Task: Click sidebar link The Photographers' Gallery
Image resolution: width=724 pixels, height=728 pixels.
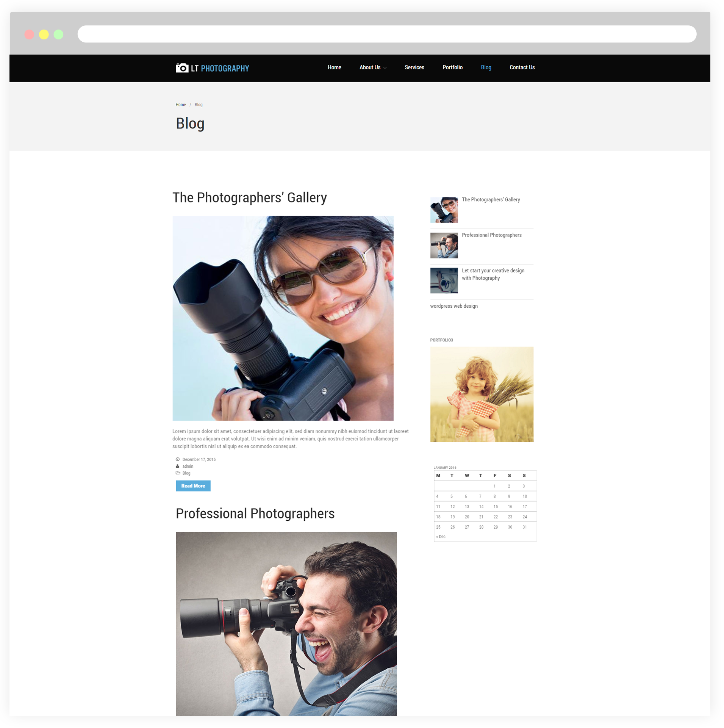Action: [x=491, y=199]
